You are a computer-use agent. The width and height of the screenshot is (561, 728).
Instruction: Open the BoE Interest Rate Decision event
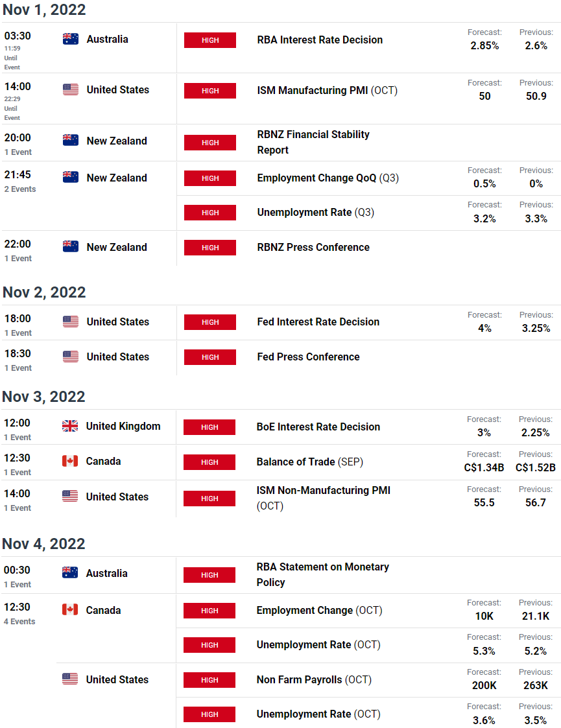click(318, 427)
